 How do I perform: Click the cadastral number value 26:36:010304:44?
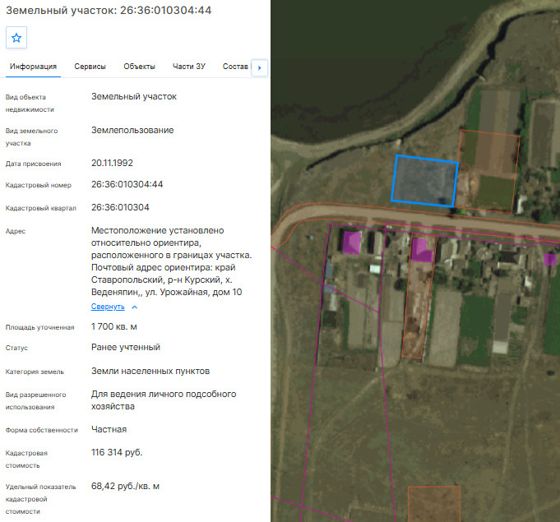[127, 184]
